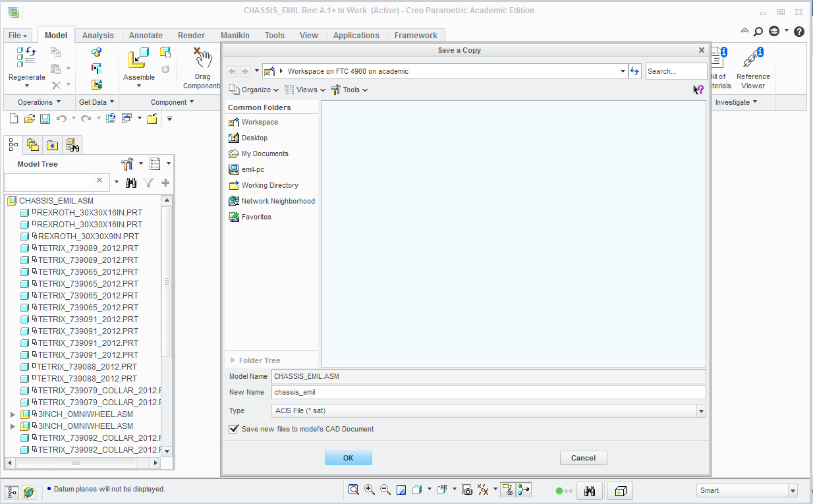The height and width of the screenshot is (504, 813).
Task: Switch to the Framework ribbon tab
Action: tap(416, 36)
